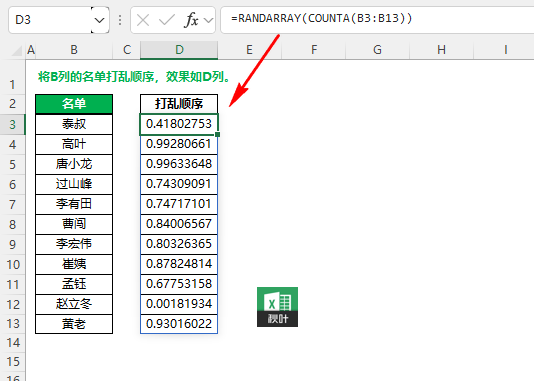Click the 打乱顺序 header cell
Image resolution: width=534 pixels, height=381 pixels.
179,104
